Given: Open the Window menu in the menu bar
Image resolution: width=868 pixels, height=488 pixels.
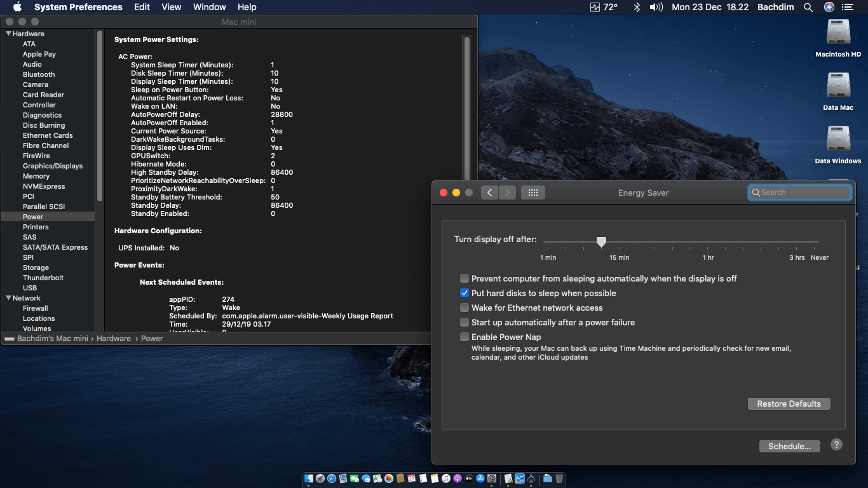Looking at the screenshot, I should (209, 7).
